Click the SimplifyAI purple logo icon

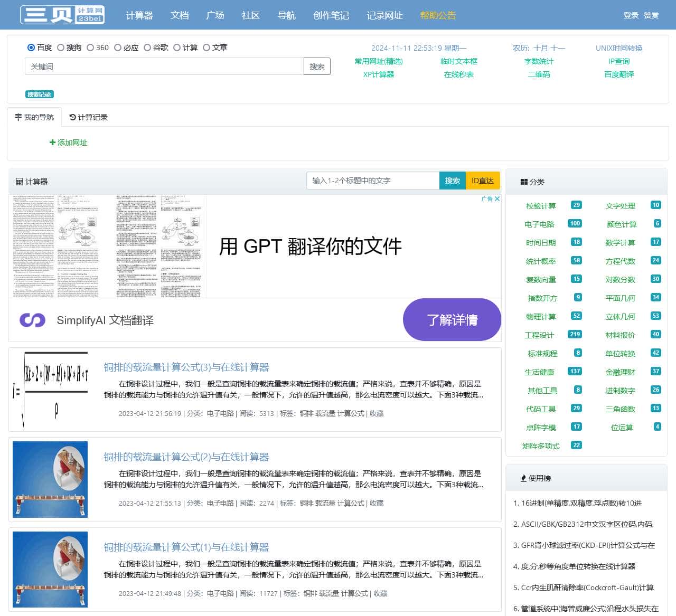(x=32, y=320)
